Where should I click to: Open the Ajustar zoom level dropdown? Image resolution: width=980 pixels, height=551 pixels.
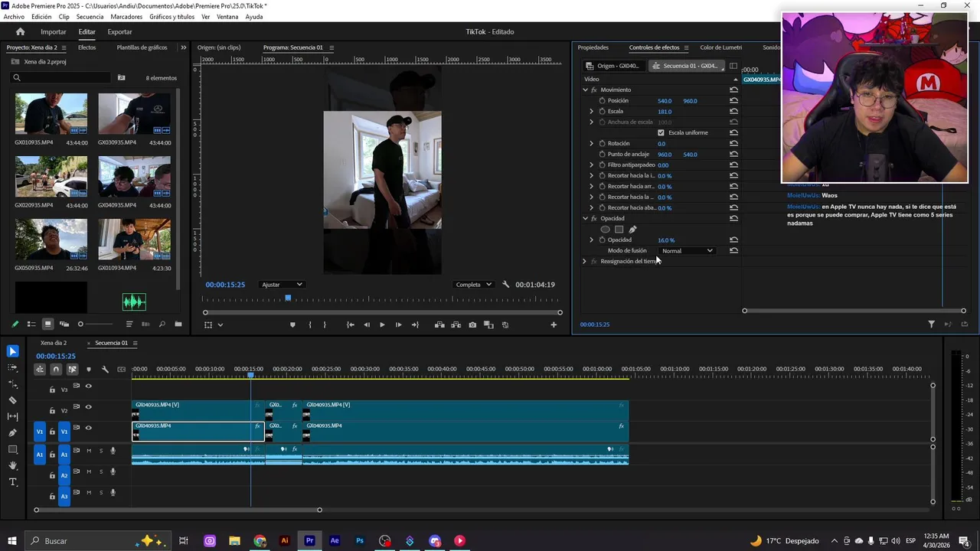[x=282, y=285]
